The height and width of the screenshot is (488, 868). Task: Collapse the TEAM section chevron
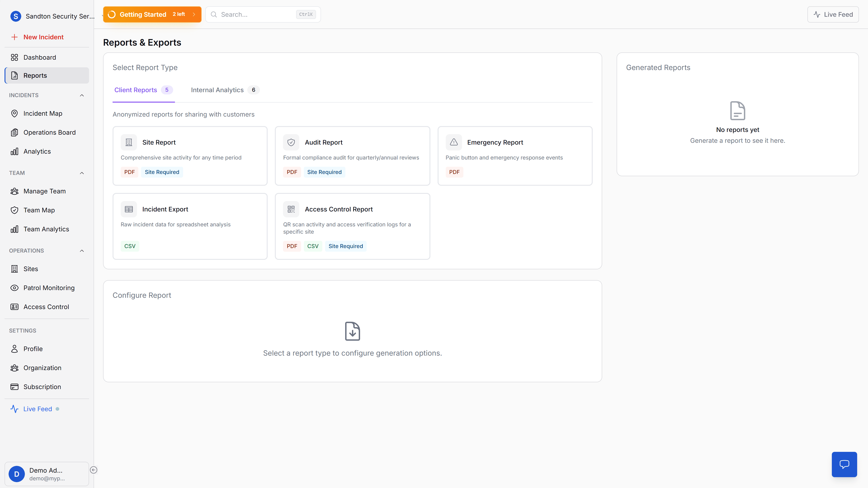[x=82, y=173]
